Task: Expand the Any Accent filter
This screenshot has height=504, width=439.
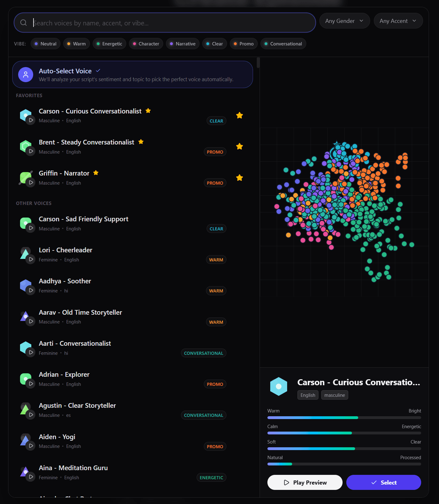Action: tap(398, 21)
